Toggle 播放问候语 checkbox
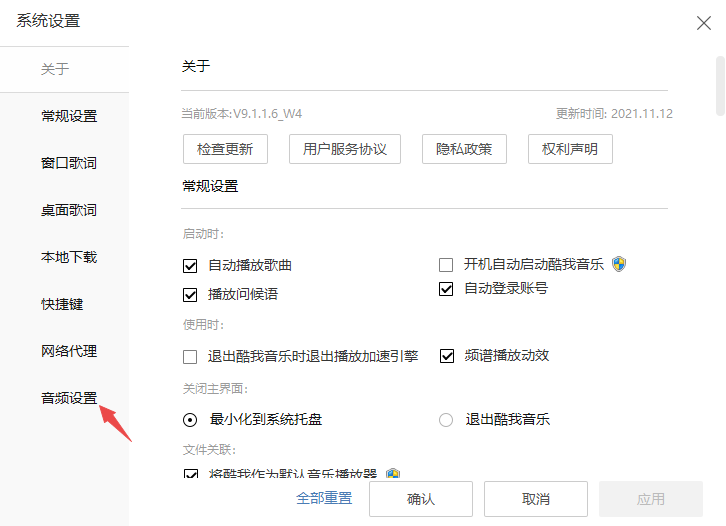This screenshot has width=726, height=526. pos(190,294)
